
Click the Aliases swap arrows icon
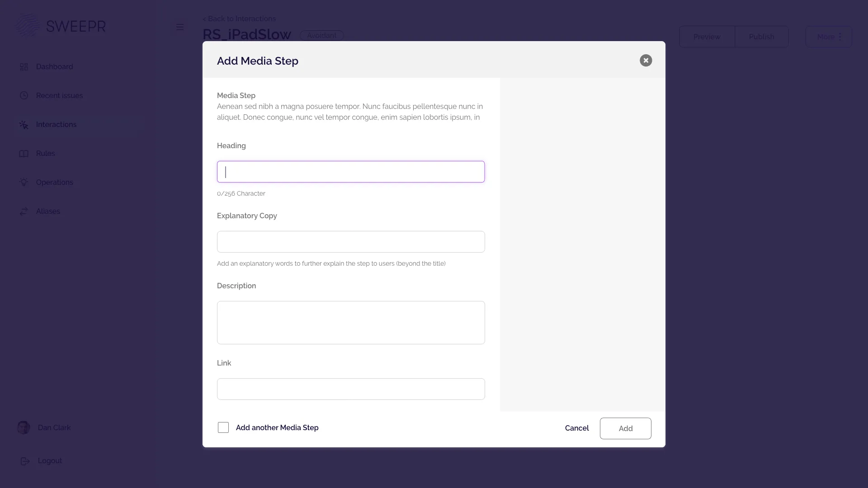pyautogui.click(x=24, y=211)
